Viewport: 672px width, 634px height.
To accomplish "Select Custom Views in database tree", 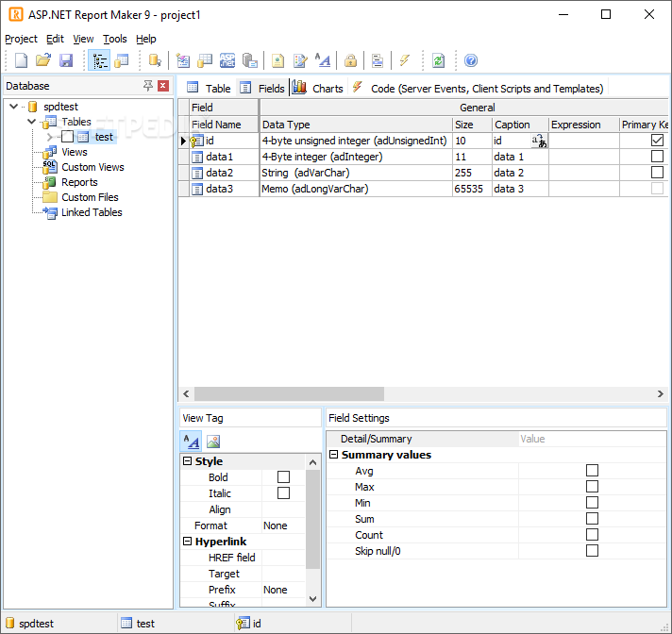I will [x=92, y=167].
